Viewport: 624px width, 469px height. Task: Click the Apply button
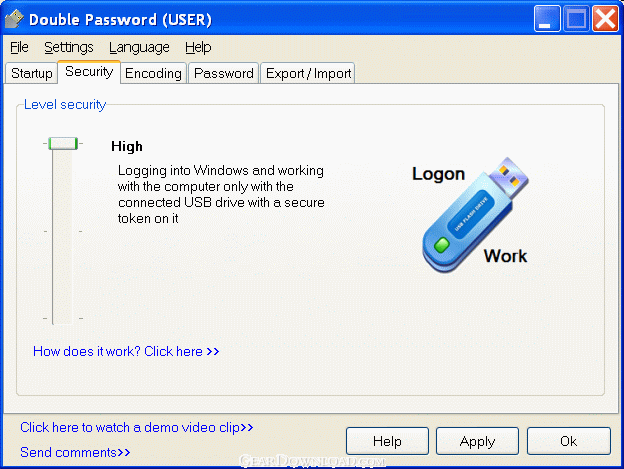(x=477, y=441)
